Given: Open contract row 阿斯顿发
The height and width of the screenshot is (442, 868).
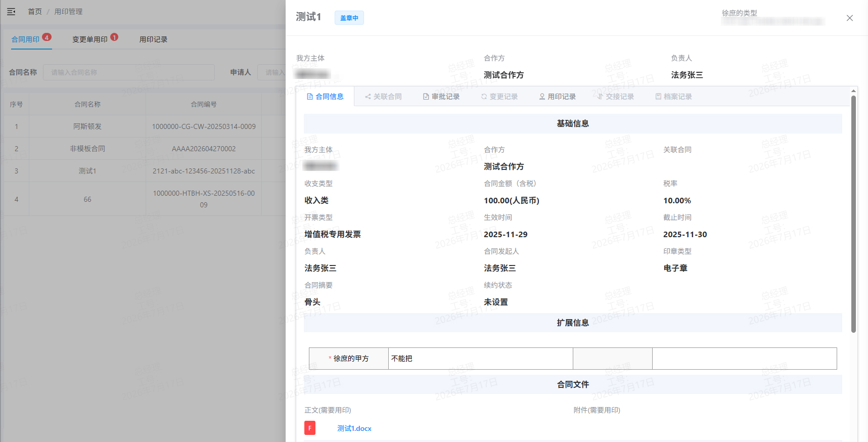Looking at the screenshot, I should pos(87,126).
